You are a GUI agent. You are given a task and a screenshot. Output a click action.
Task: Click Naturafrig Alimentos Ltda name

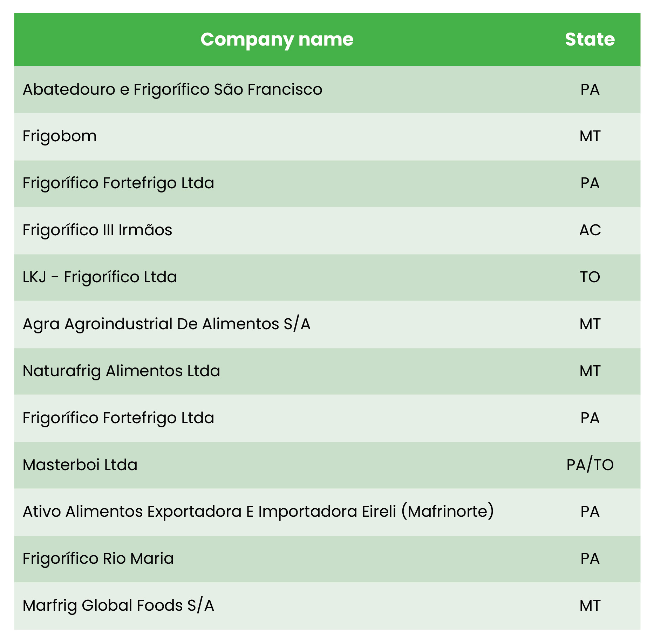[121, 371]
